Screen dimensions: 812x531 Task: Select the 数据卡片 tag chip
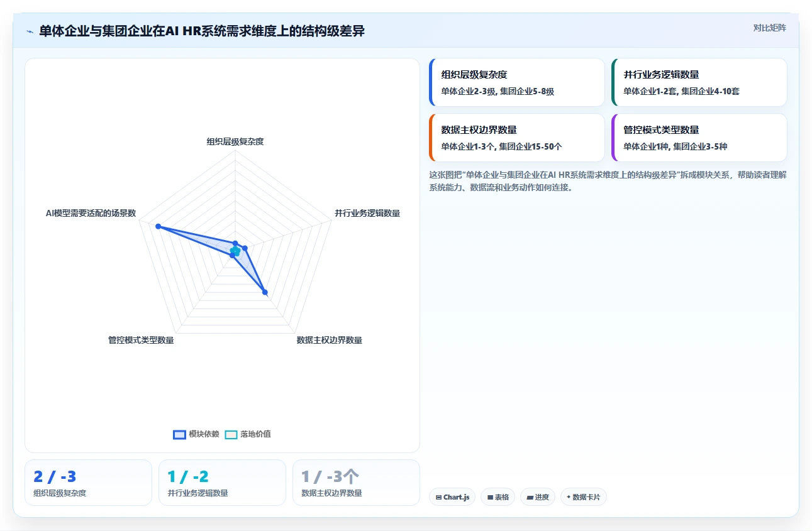584,497
